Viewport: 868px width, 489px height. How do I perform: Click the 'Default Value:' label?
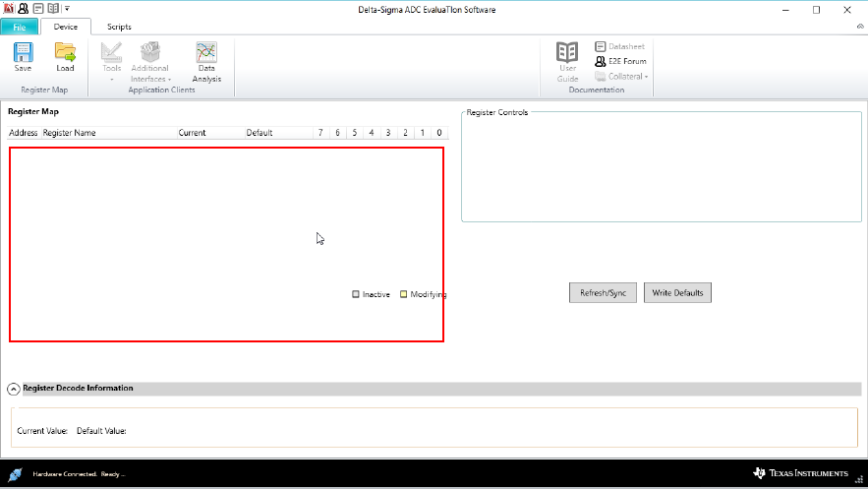pyautogui.click(x=101, y=431)
